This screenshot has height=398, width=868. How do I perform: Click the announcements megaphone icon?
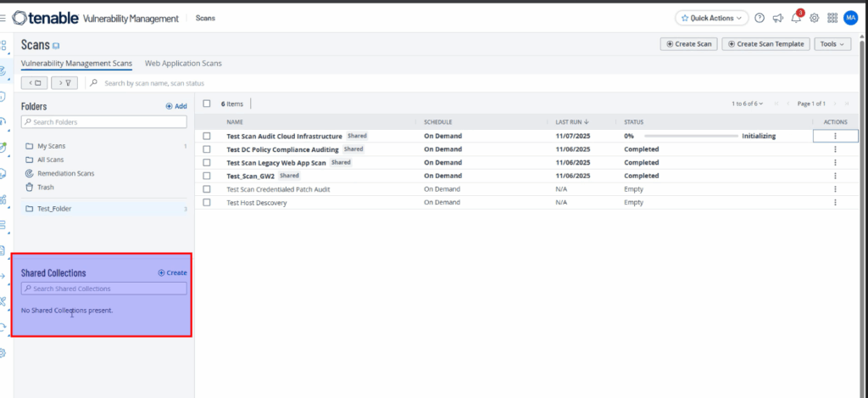tap(777, 18)
